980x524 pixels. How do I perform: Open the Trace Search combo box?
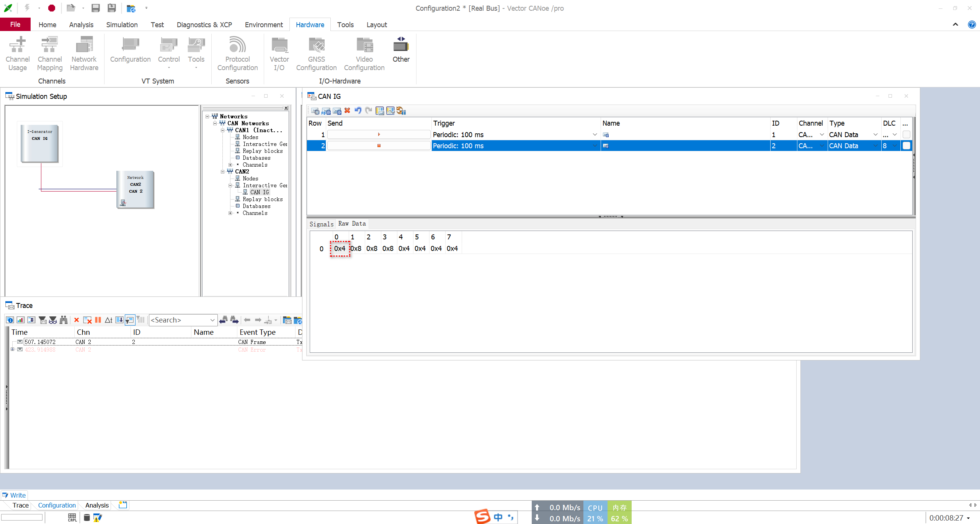click(x=212, y=320)
